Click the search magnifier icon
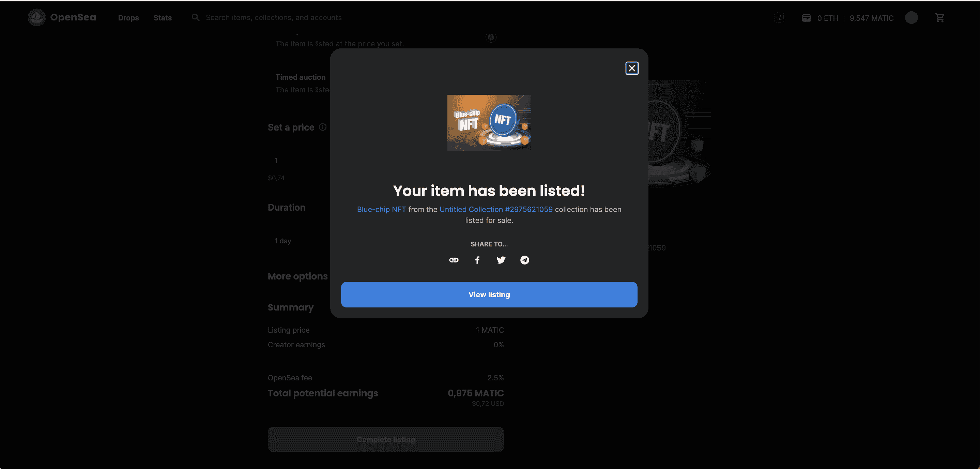This screenshot has height=469, width=980. (195, 17)
